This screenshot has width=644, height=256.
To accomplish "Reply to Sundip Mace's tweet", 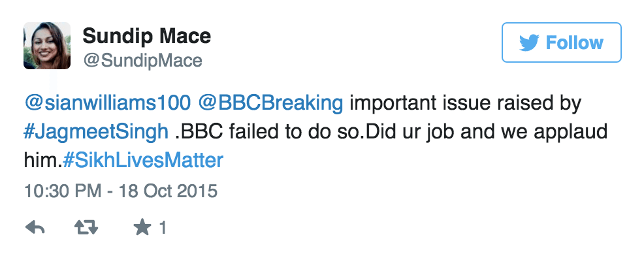I will pyautogui.click(x=35, y=227).
